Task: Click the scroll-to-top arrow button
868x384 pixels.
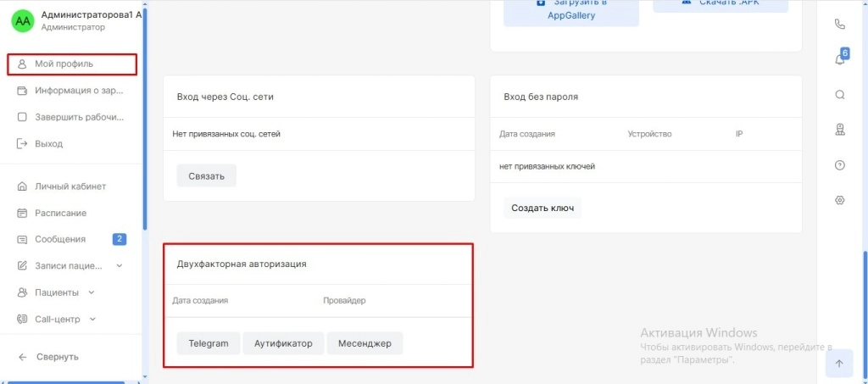Action: tap(838, 363)
